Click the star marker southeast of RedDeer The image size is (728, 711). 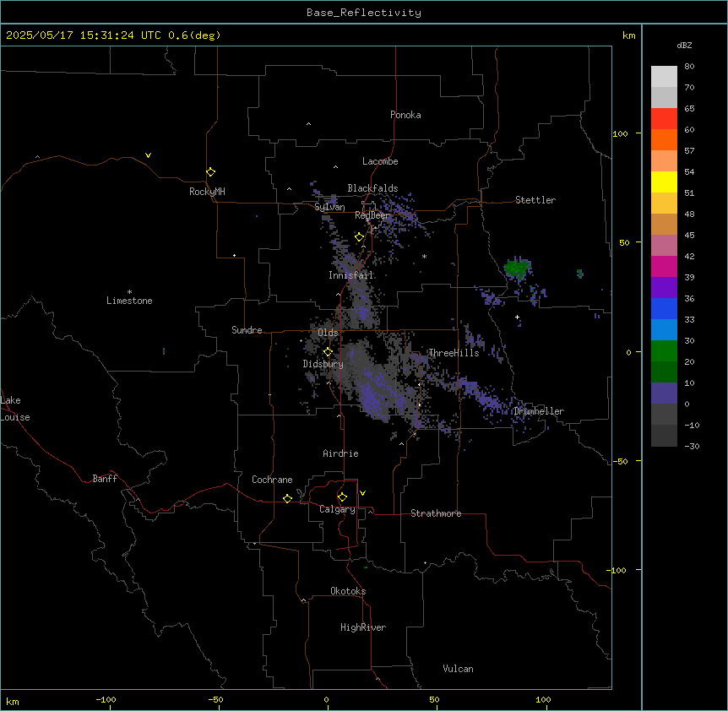point(424,256)
